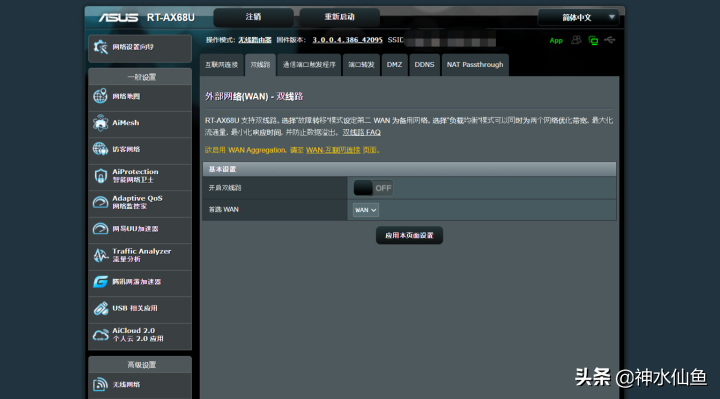Viewport: 720px width, 399px height.
Task: Open the guest network icon
Action: point(100,149)
